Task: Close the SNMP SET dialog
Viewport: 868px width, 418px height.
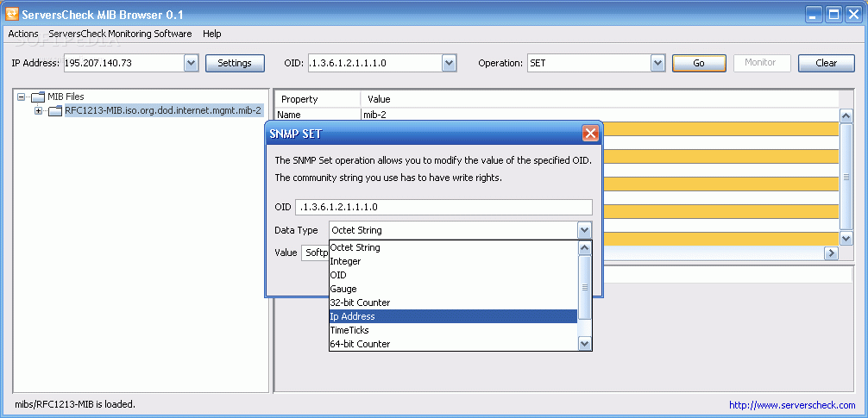Action: pos(591,134)
